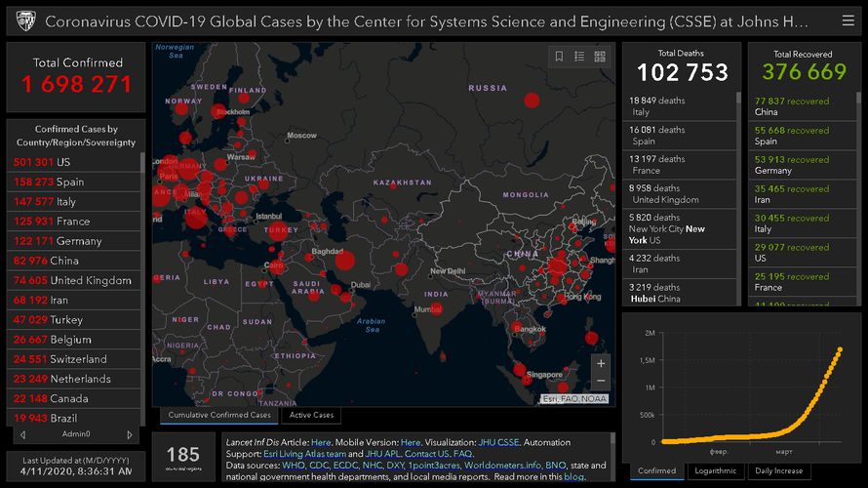Click the large red marker near Baghdad
The width and height of the screenshot is (868, 488).
344,261
